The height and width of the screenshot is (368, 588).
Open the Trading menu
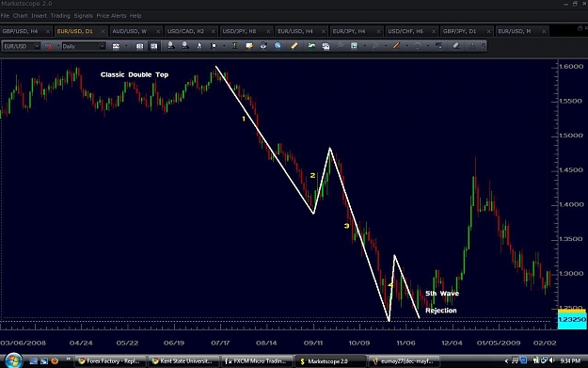60,16
